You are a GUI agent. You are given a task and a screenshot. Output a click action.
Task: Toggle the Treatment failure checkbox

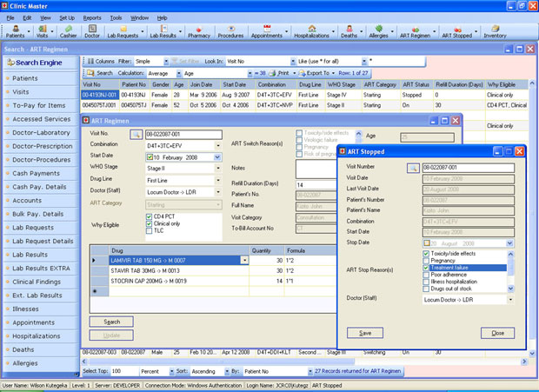[426, 268]
